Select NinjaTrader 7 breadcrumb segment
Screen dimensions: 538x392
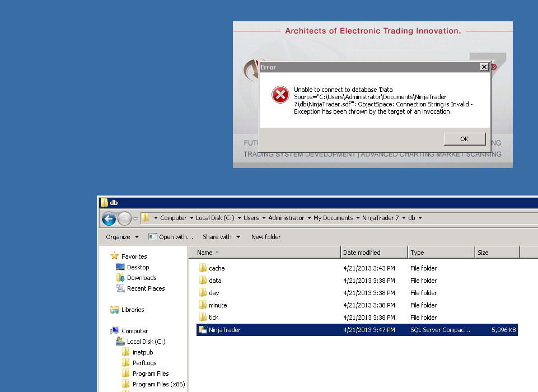381,218
